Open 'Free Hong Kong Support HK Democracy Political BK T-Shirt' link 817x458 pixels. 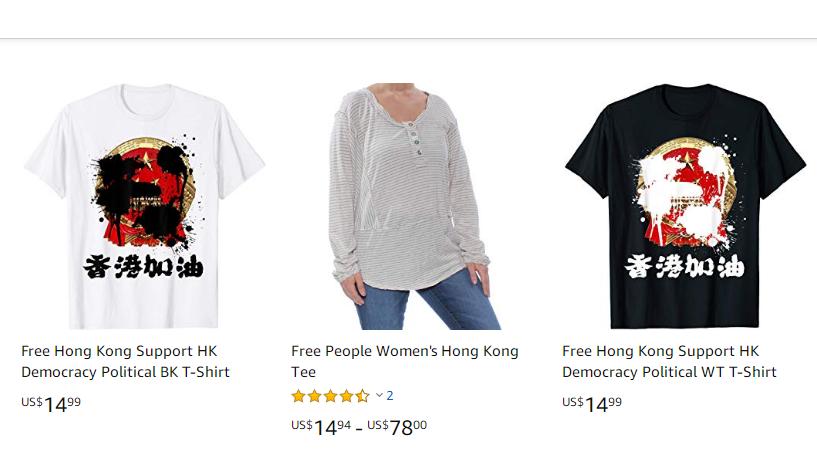coord(125,362)
